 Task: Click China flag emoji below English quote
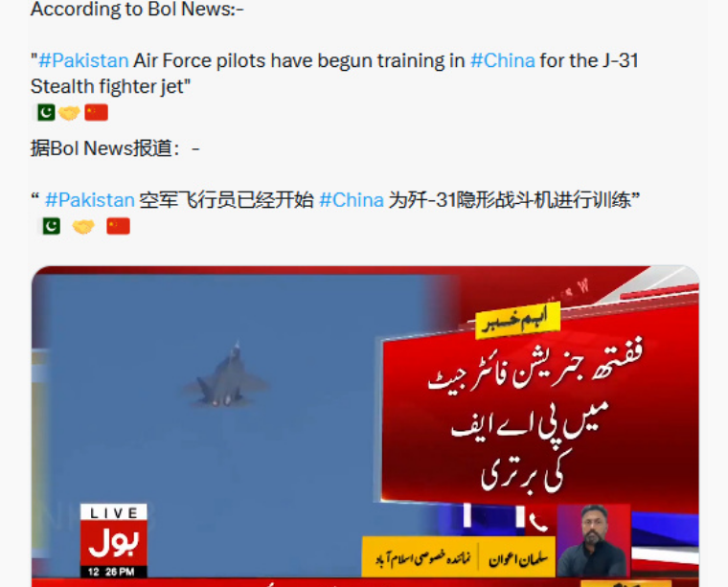coord(96,113)
